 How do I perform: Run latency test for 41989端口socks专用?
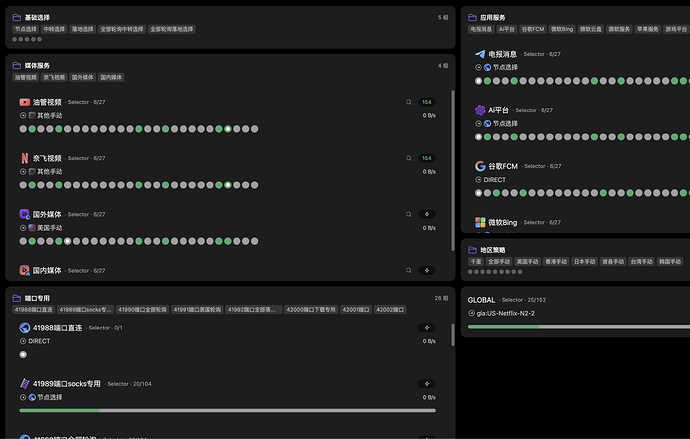click(x=426, y=384)
